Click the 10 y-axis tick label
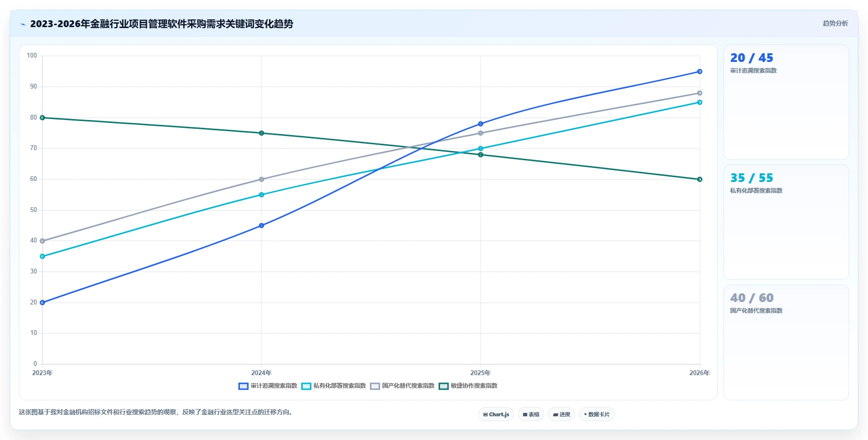 click(33, 333)
